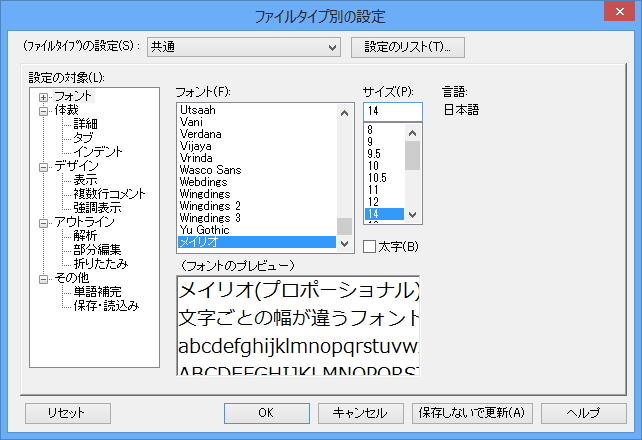The height and width of the screenshot is (440, 642).
Task: Choose メイリオ in the font list
Action: [x=257, y=242]
